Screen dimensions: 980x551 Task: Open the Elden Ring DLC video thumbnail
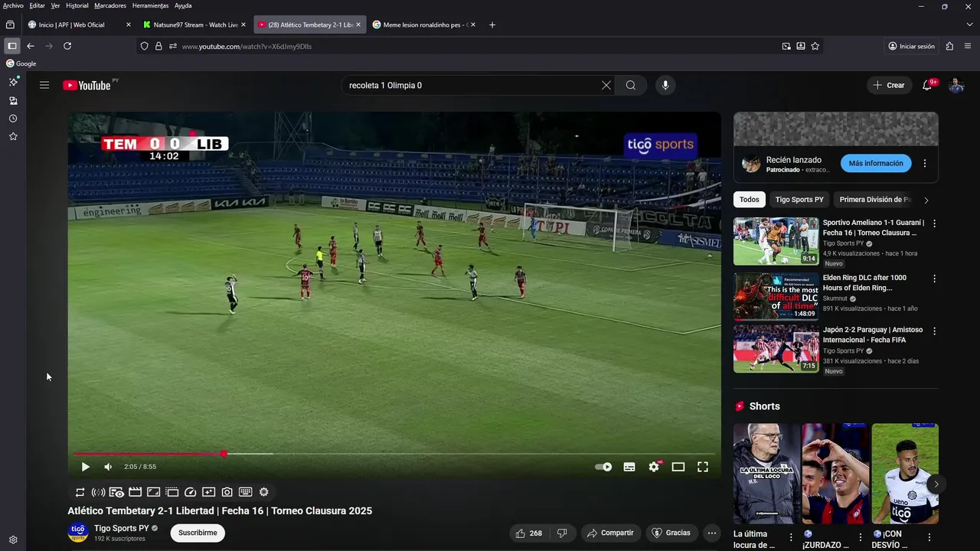pyautogui.click(x=776, y=295)
